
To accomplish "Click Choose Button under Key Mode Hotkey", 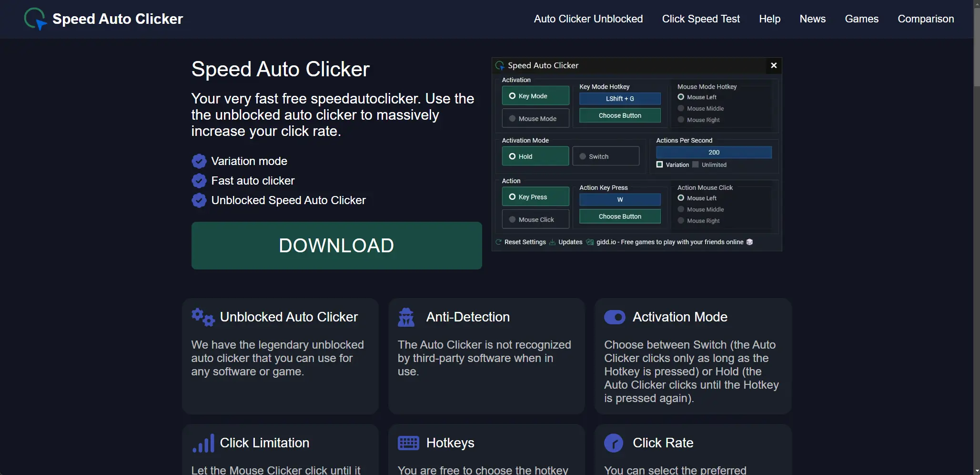I will point(620,115).
